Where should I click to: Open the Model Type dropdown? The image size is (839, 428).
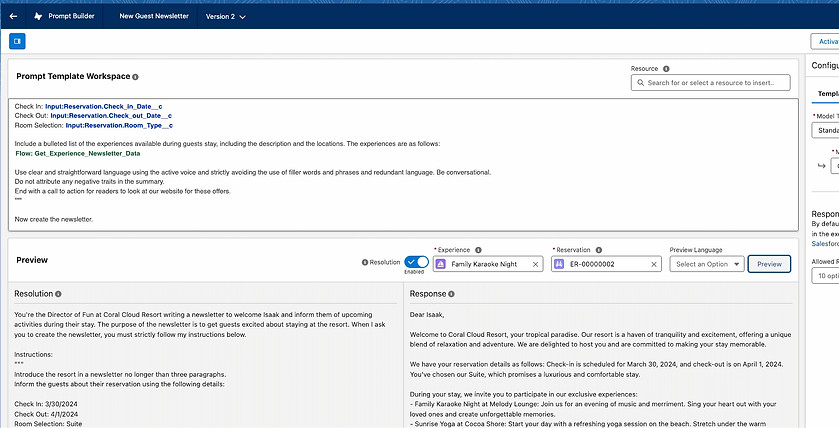[825, 130]
